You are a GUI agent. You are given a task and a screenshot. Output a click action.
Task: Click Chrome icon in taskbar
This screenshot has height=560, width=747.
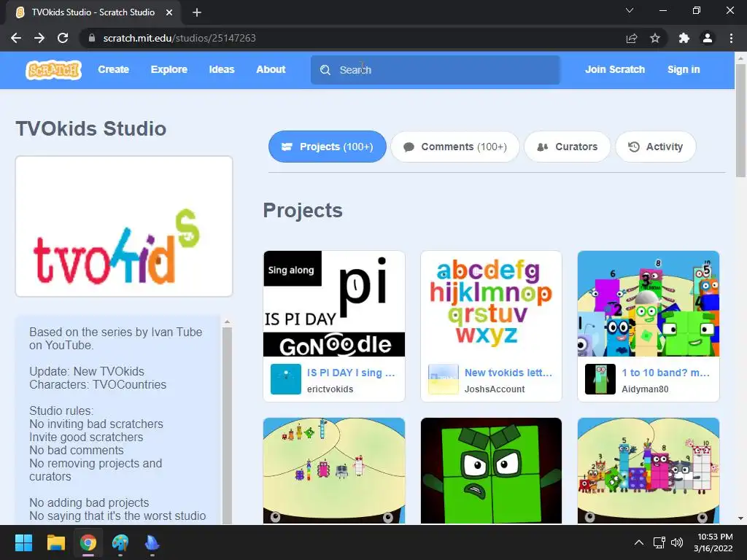coord(88,542)
